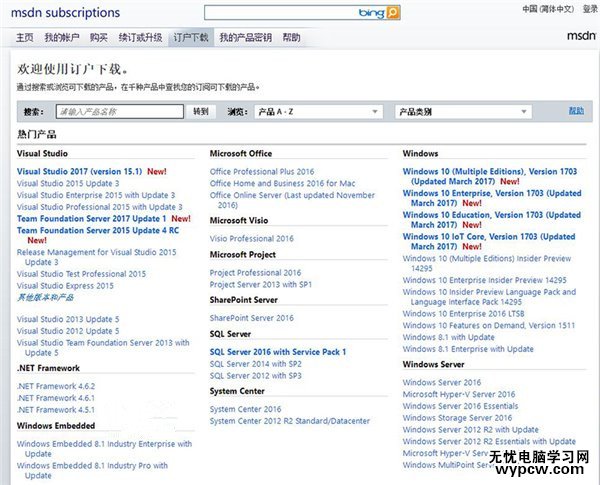Image resolution: width=600 pixels, height=485 pixels.
Task: Open Microsoft Hyper-V Server 2016 link
Action: pyautogui.click(x=459, y=394)
